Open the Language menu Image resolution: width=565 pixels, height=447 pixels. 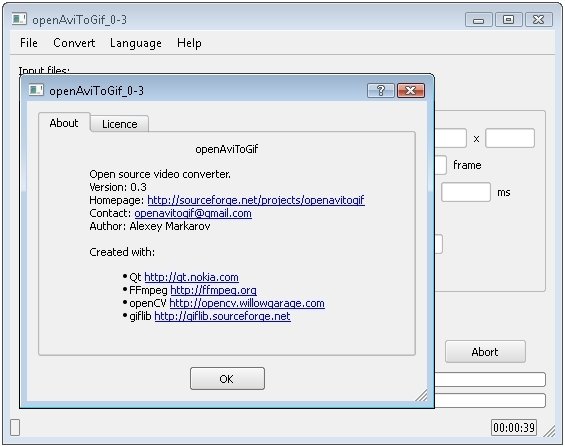point(136,43)
